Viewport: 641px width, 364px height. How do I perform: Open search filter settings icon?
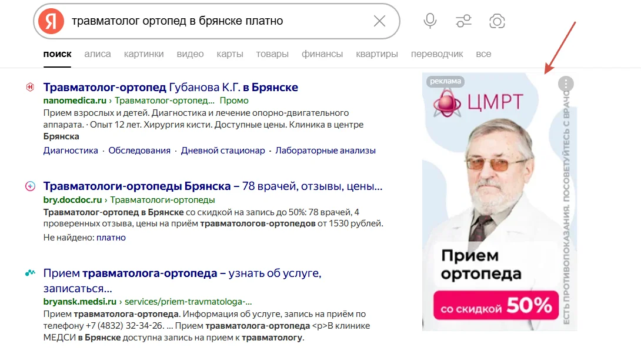pyautogui.click(x=463, y=21)
